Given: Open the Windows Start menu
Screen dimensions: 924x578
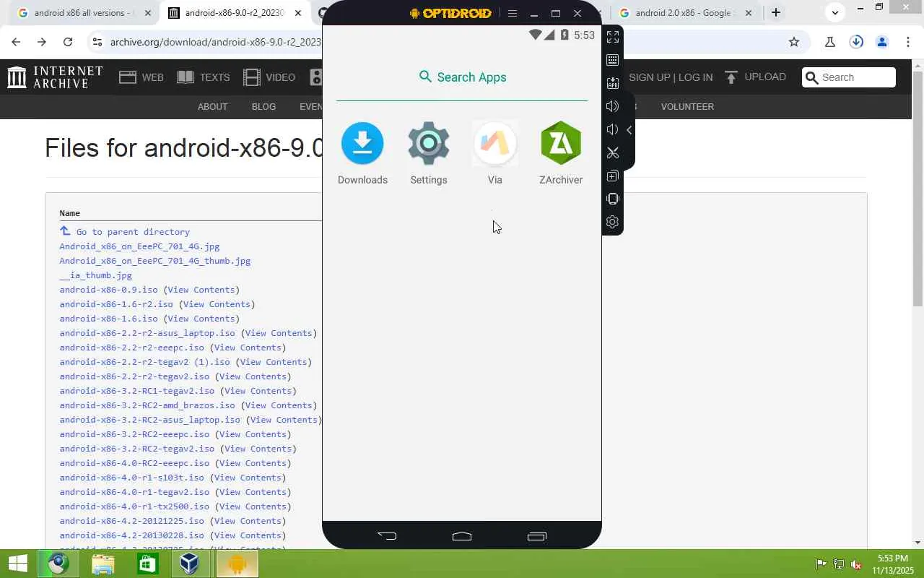Looking at the screenshot, I should tap(17, 564).
